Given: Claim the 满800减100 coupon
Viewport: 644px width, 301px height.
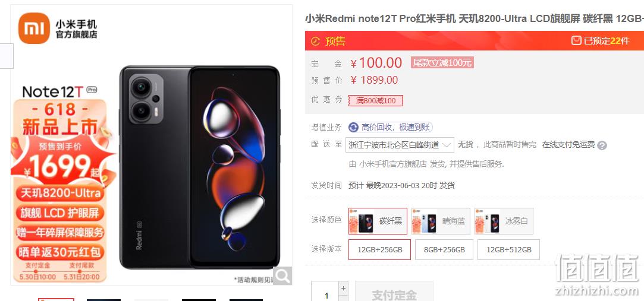Looking at the screenshot, I should point(376,100).
